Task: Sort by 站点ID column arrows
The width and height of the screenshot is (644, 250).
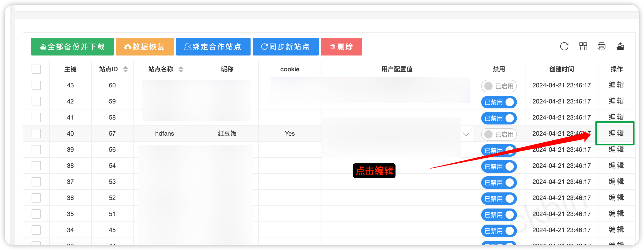Action: coord(126,69)
